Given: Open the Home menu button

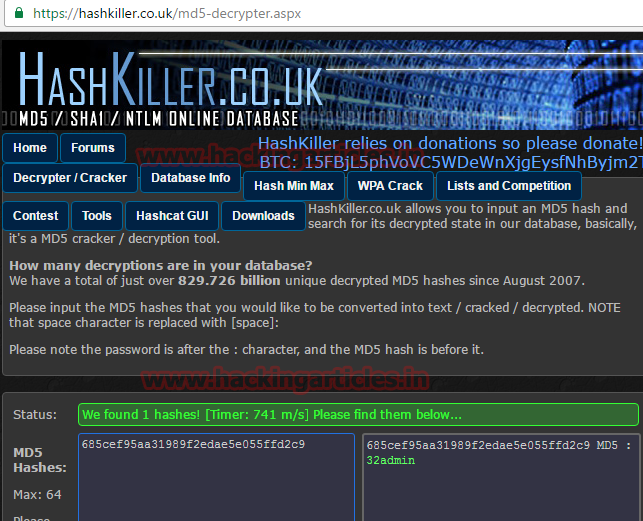Looking at the screenshot, I should pyautogui.click(x=30, y=148).
